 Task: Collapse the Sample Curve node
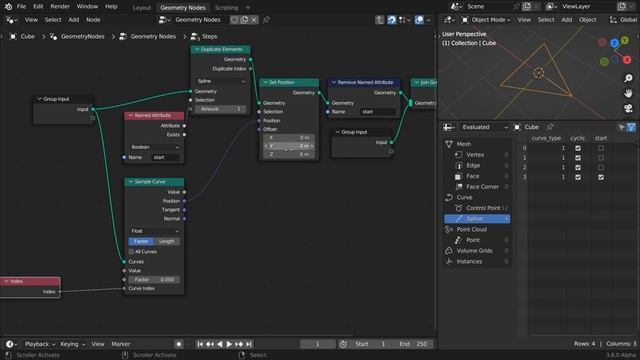pyautogui.click(x=131, y=182)
